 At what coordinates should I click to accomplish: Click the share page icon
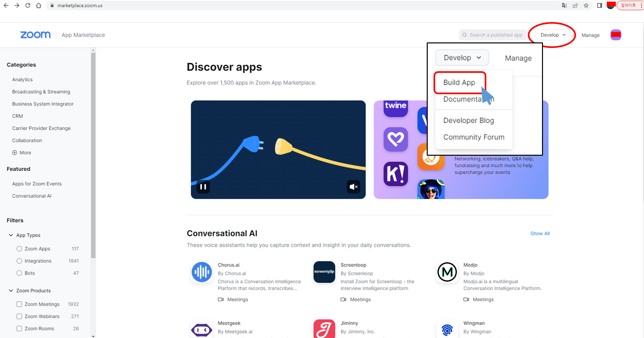575,6
